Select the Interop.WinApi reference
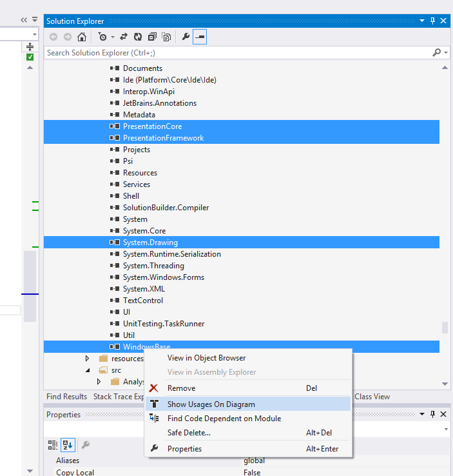The image size is (453, 476). click(x=149, y=92)
